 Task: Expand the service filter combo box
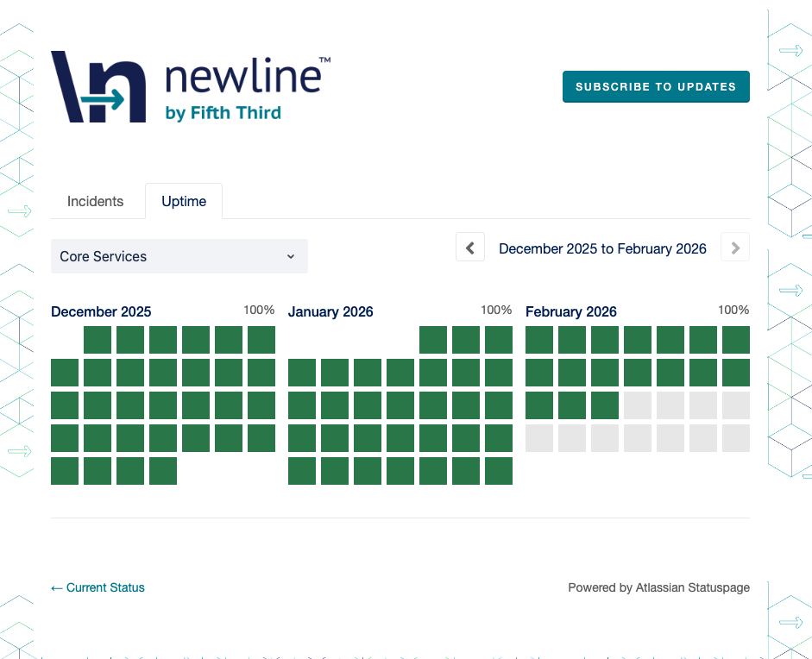point(179,256)
